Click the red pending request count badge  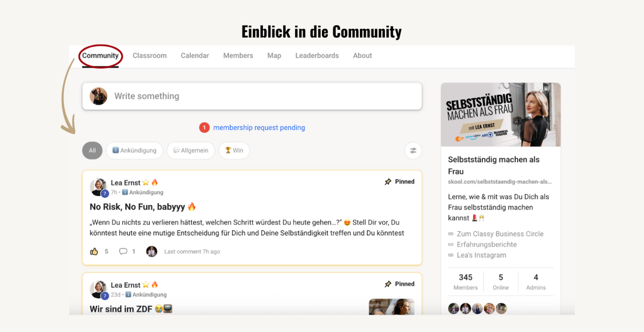pyautogui.click(x=204, y=128)
